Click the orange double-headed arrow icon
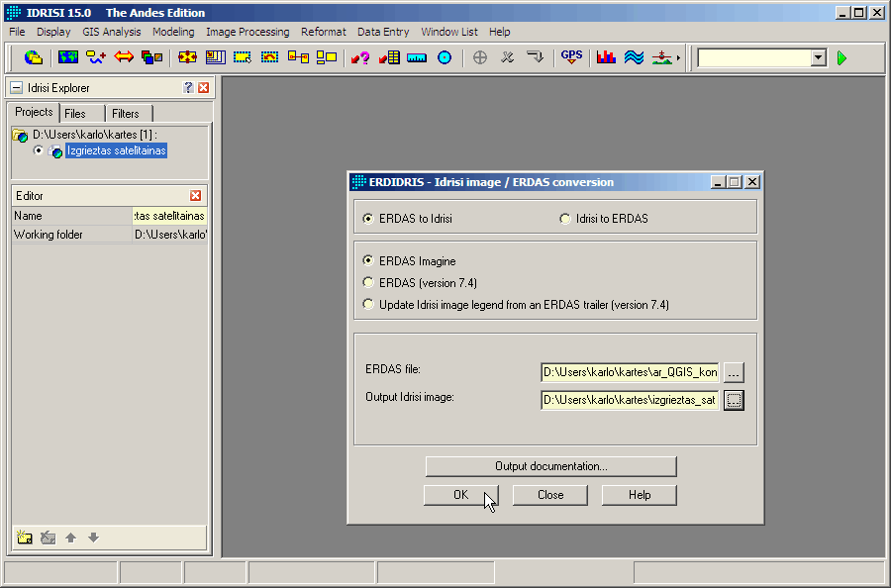Image resolution: width=891 pixels, height=588 pixels. [x=124, y=57]
